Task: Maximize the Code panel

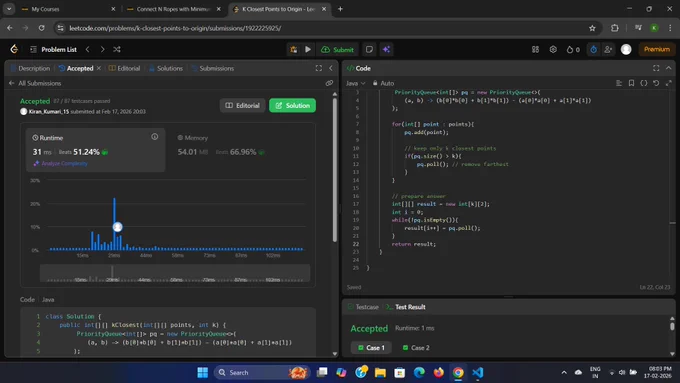Action: tap(656, 68)
